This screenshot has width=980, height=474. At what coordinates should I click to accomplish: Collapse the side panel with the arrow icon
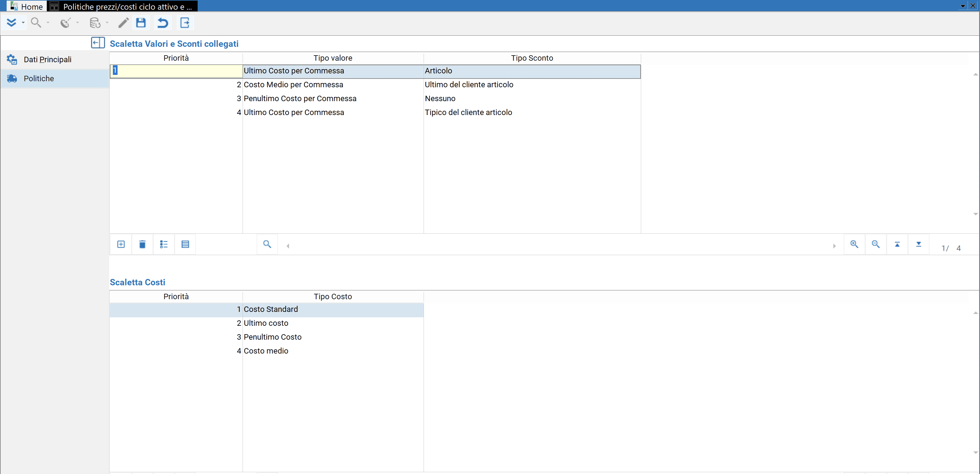click(98, 43)
